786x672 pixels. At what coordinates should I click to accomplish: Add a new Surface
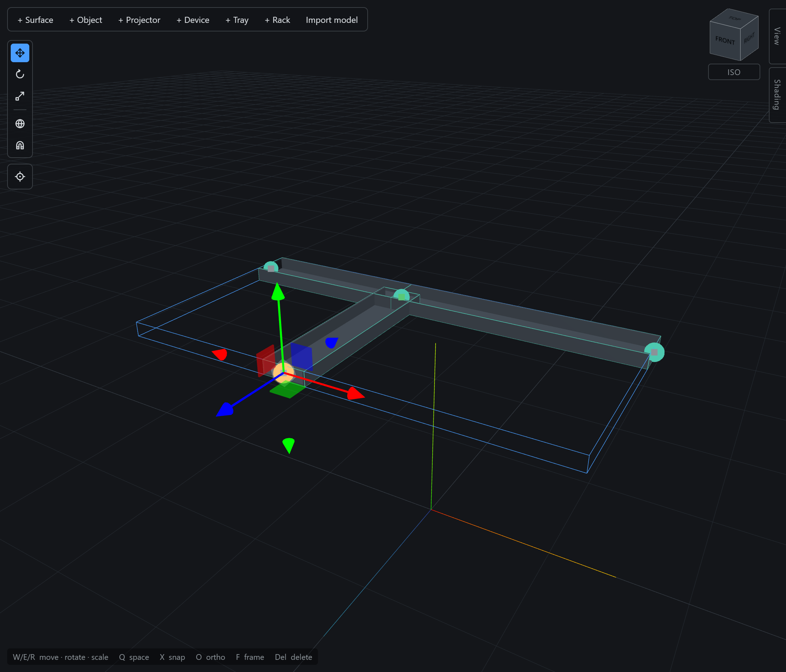(x=35, y=20)
